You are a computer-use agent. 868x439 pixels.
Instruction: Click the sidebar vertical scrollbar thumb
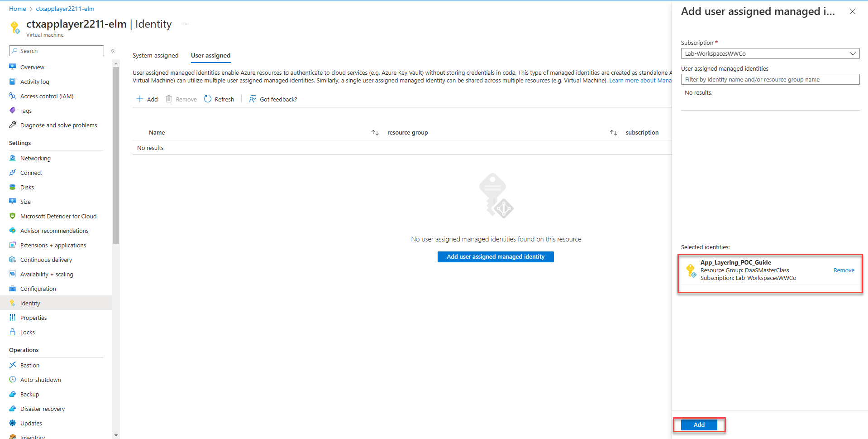[116, 155]
